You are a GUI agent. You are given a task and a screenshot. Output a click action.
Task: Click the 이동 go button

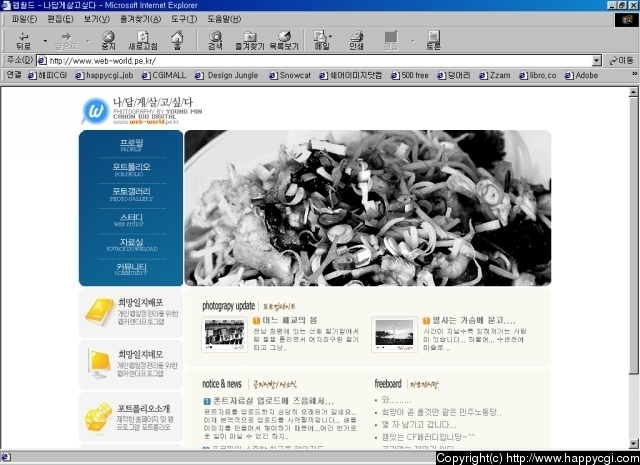coord(621,61)
